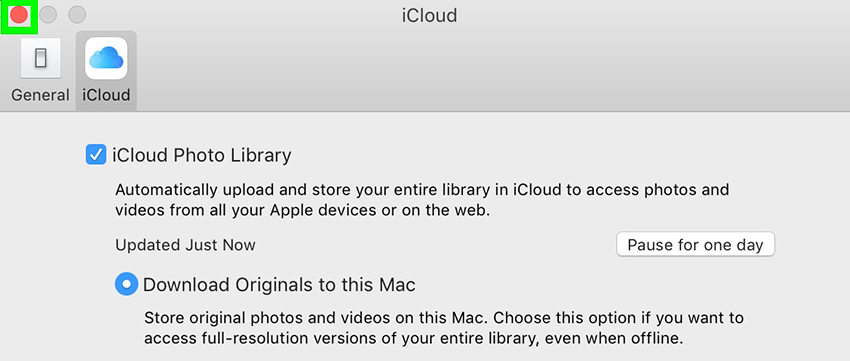The image size is (850, 361).
Task: Click empty toolbar area beside iCloud tab
Action: coord(488,70)
